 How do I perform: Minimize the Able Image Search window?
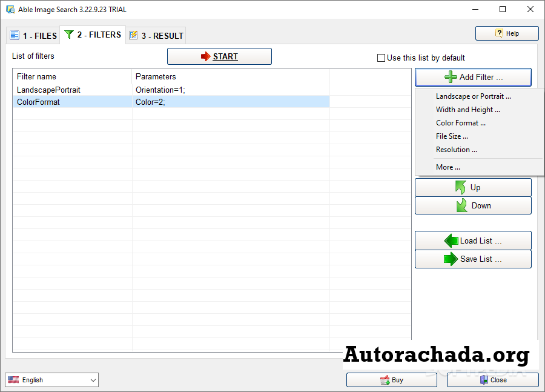(475, 10)
